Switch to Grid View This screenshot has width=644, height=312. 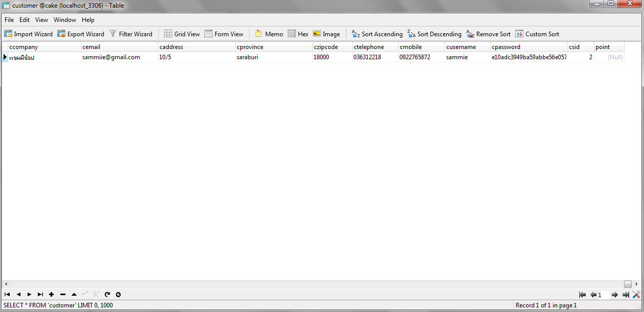[x=182, y=34]
